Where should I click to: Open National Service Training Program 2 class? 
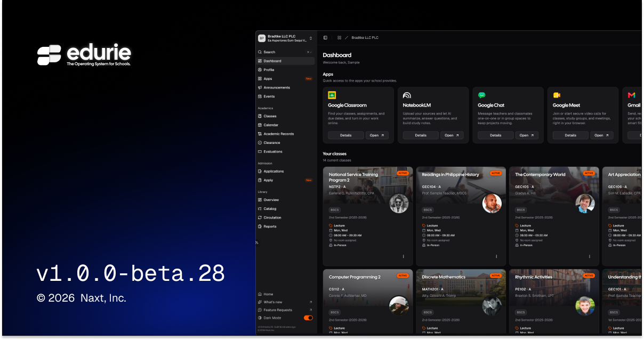(353, 177)
